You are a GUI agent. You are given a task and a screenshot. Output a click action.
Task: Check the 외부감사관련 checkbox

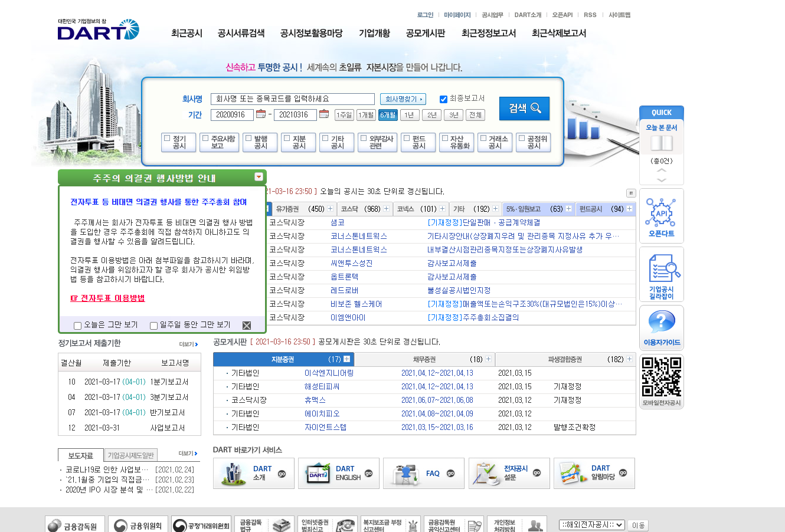point(364,139)
